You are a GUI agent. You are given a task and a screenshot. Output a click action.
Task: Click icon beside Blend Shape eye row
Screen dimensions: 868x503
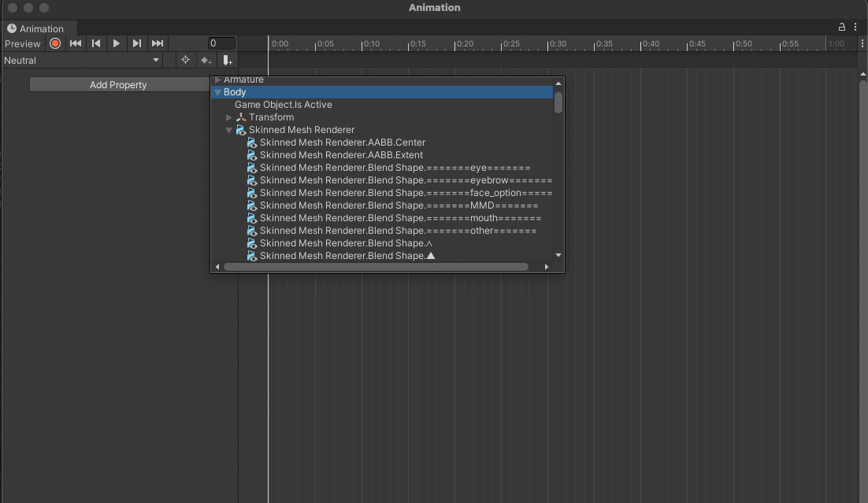coord(252,168)
